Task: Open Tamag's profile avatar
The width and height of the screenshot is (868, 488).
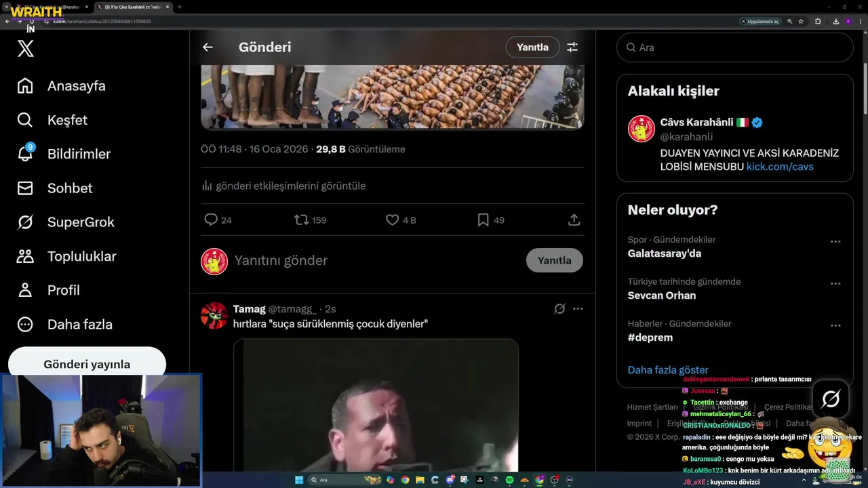Action: (214, 316)
